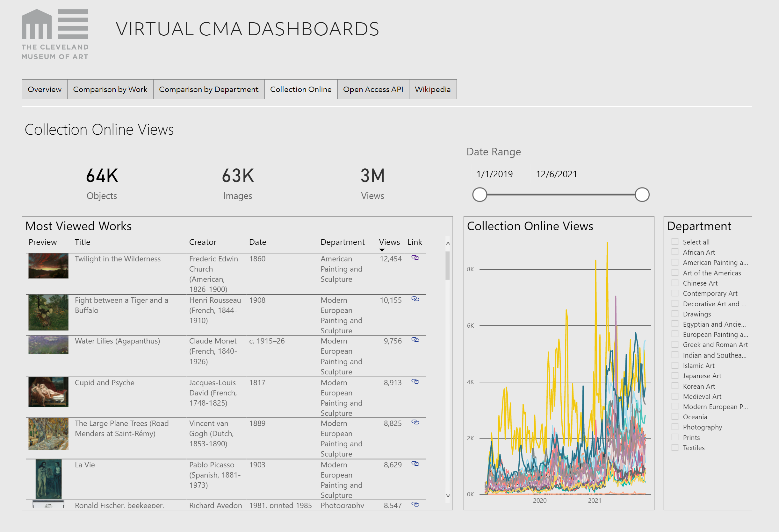Open the Comparison by Department tab
This screenshot has width=779, height=532.
208,89
